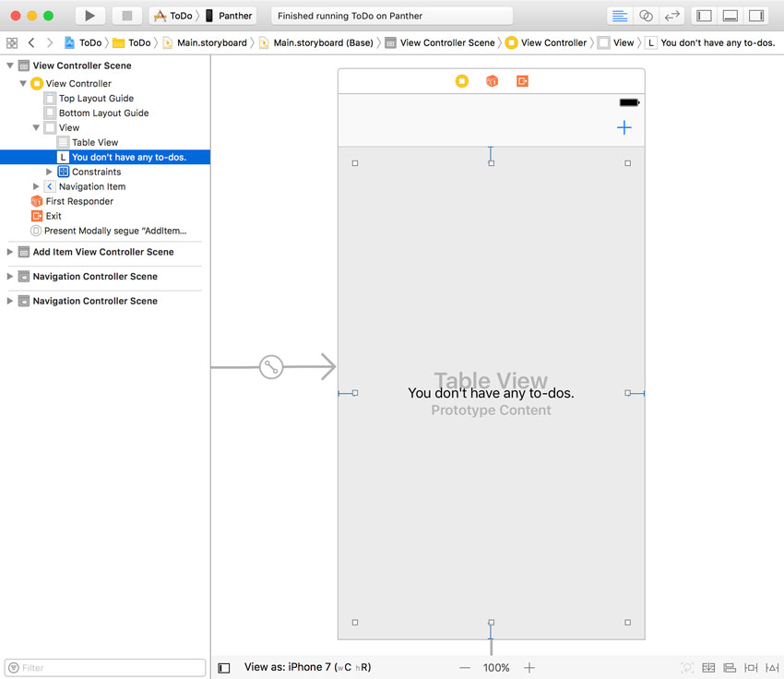The image size is (784, 679).
Task: Select the 'You don't have any to-dos.' label on canvas
Action: [x=491, y=393]
